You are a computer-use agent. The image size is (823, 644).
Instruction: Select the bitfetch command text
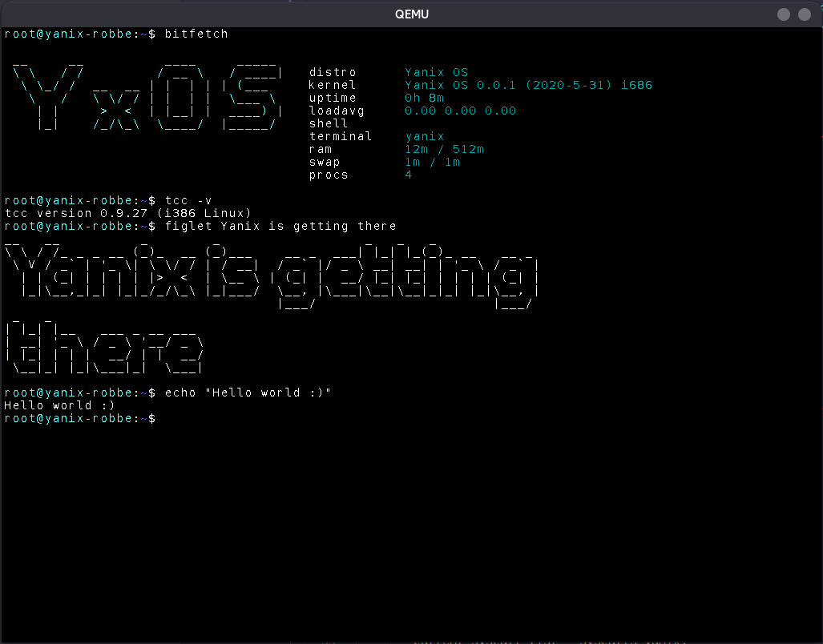(195, 34)
